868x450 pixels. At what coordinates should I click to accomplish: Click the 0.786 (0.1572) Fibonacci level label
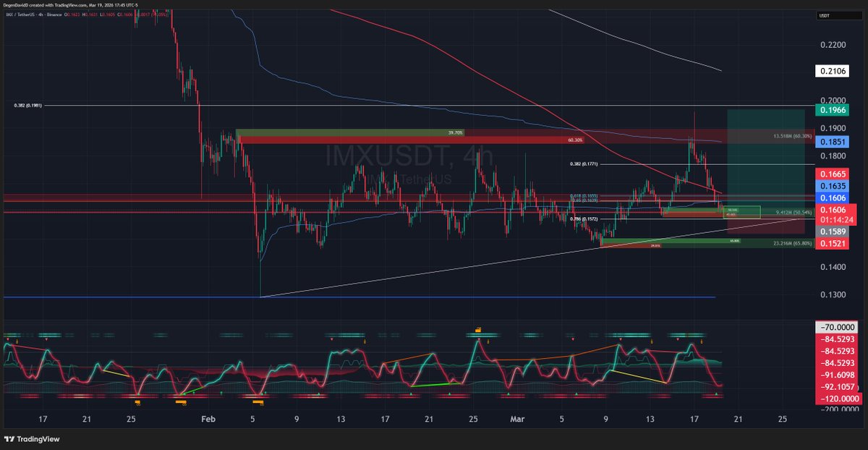pyautogui.click(x=584, y=218)
